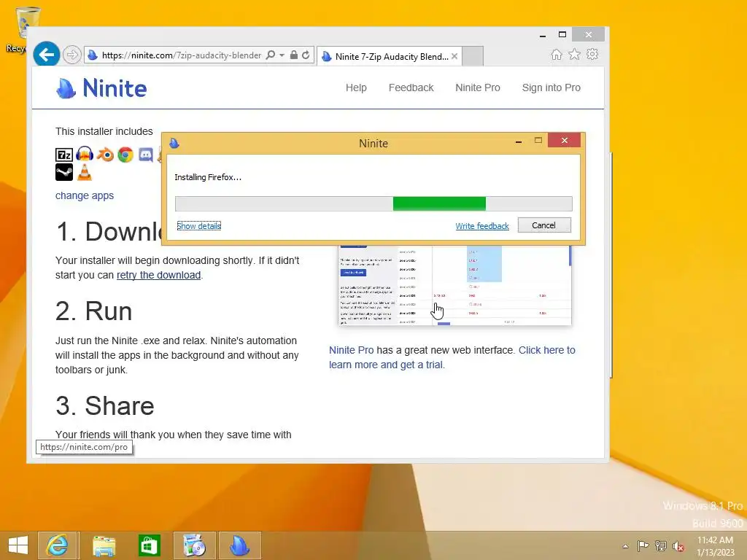Minimize the Ninite installer dialog
747x560 pixels.
point(519,141)
